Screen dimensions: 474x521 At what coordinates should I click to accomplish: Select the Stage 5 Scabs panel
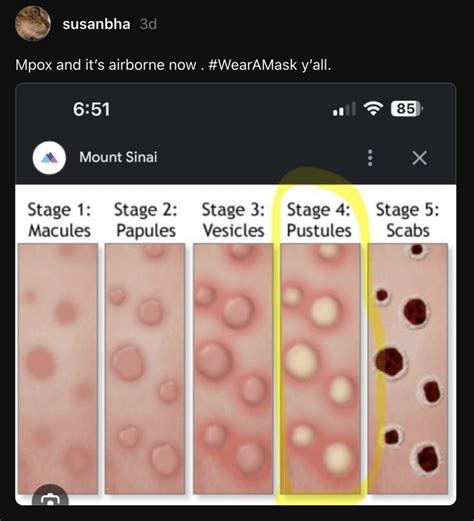408,368
